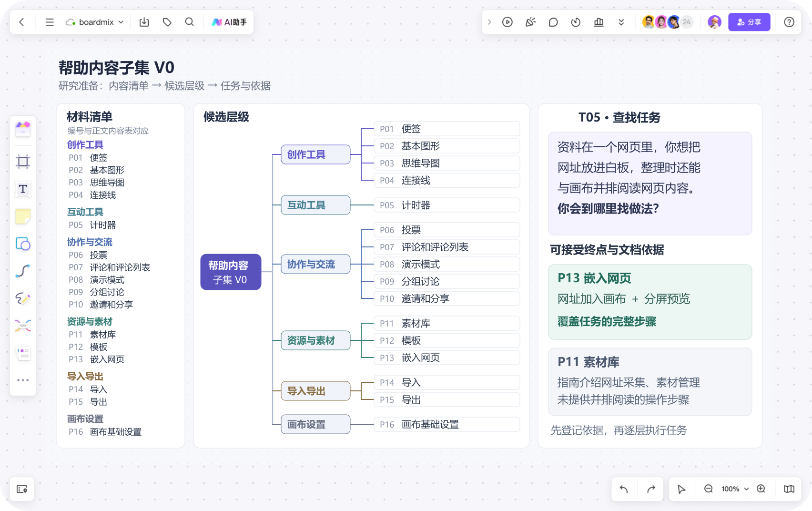The image size is (812, 511).
Task: Click the P03 思维导图 leaf node
Action: (447, 163)
